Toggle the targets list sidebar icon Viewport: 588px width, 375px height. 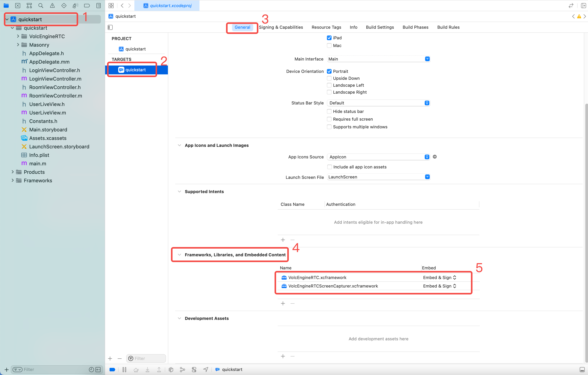(x=110, y=27)
